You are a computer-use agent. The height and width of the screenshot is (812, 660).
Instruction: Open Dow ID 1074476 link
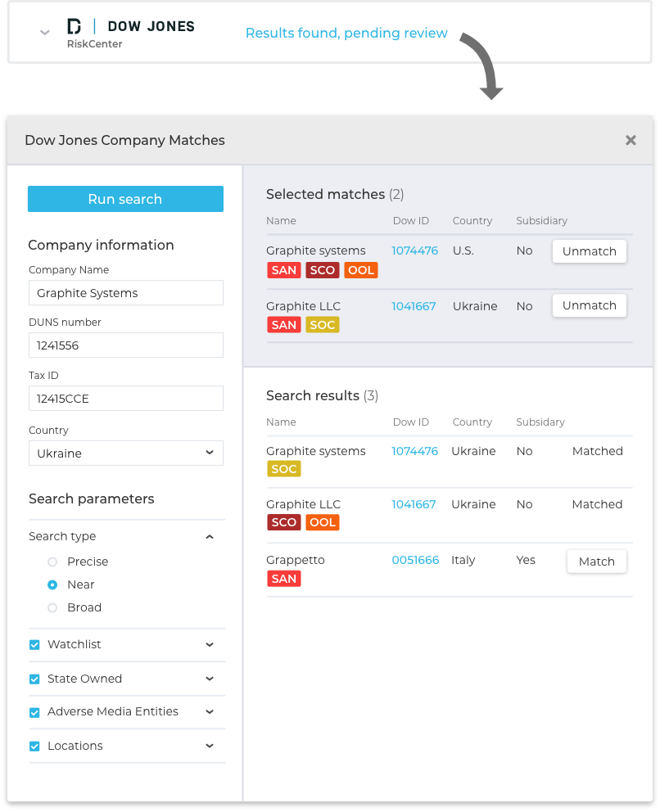[414, 251]
